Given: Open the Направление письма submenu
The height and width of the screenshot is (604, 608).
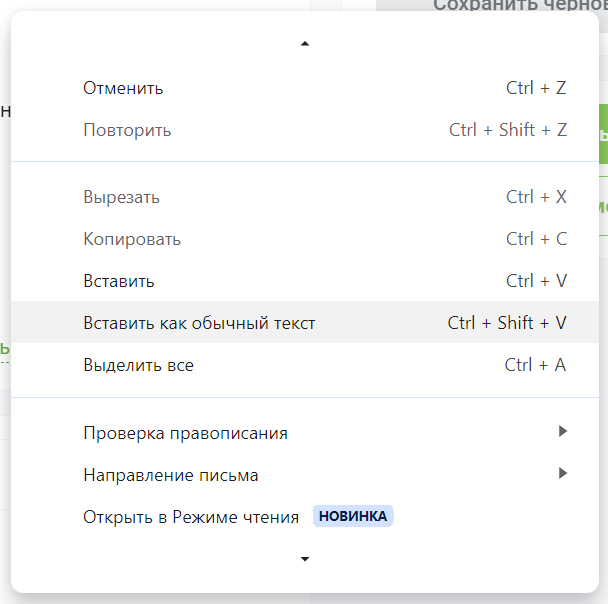Looking at the screenshot, I should [170, 475].
